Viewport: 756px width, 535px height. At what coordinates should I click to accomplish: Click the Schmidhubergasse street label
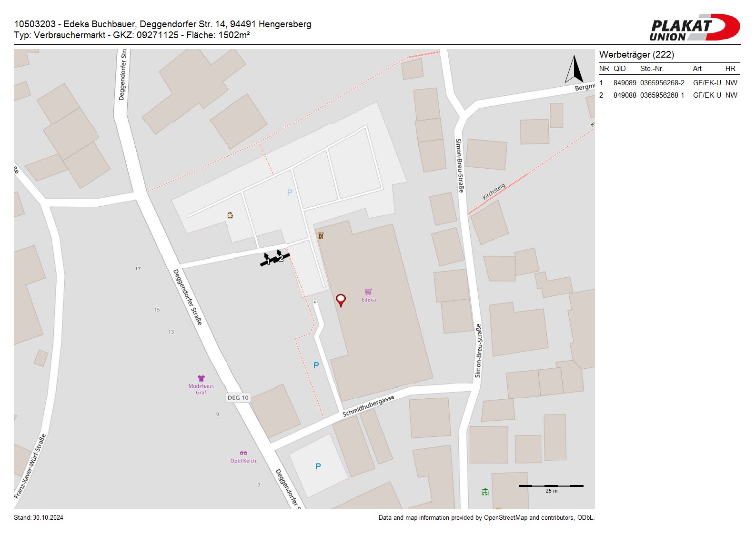tap(368, 406)
